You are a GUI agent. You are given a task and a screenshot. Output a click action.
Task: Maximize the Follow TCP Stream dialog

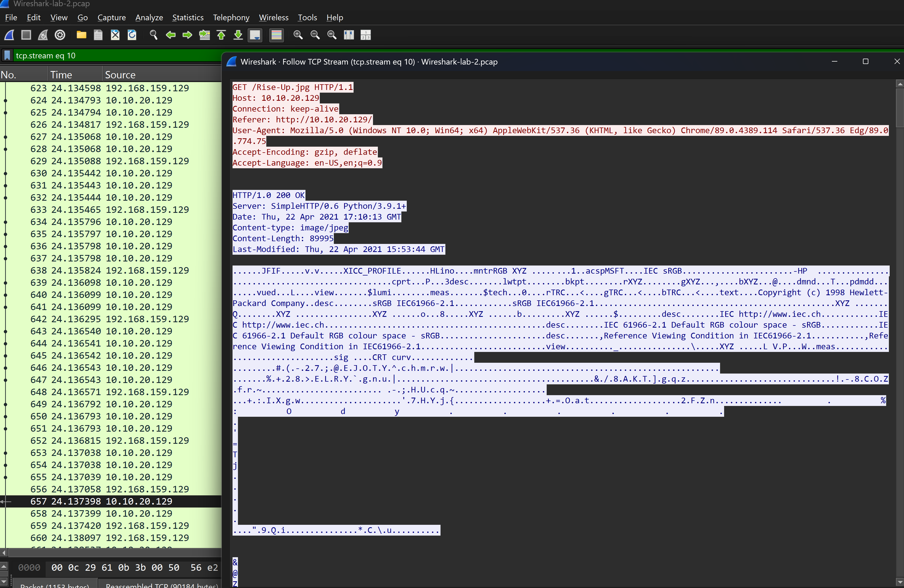tap(866, 62)
